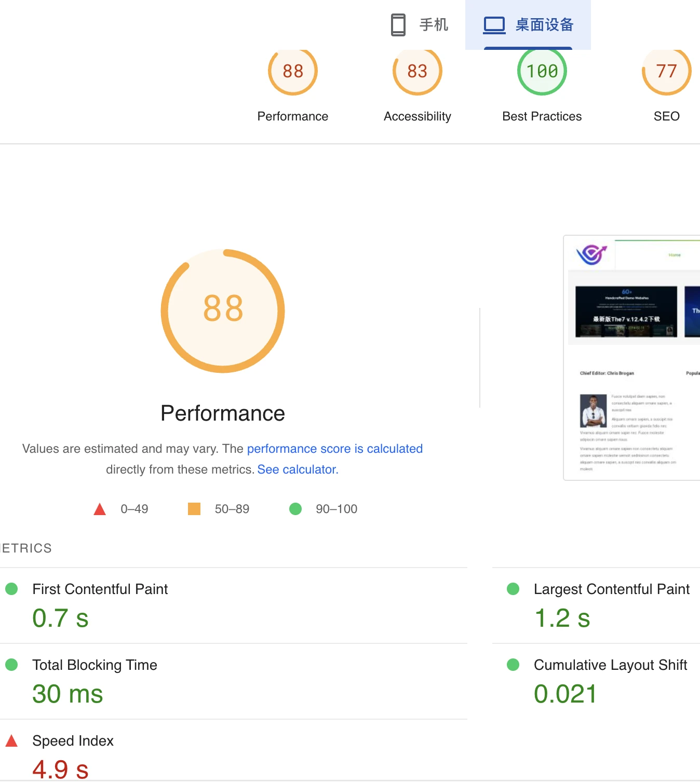The height and width of the screenshot is (782, 700).
Task: Click the mobile phone icon
Action: [x=398, y=25]
